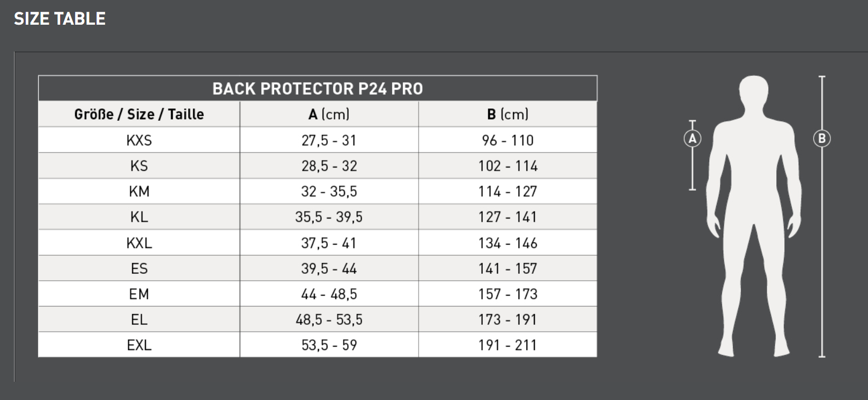Click the A (cm) column header

(329, 114)
